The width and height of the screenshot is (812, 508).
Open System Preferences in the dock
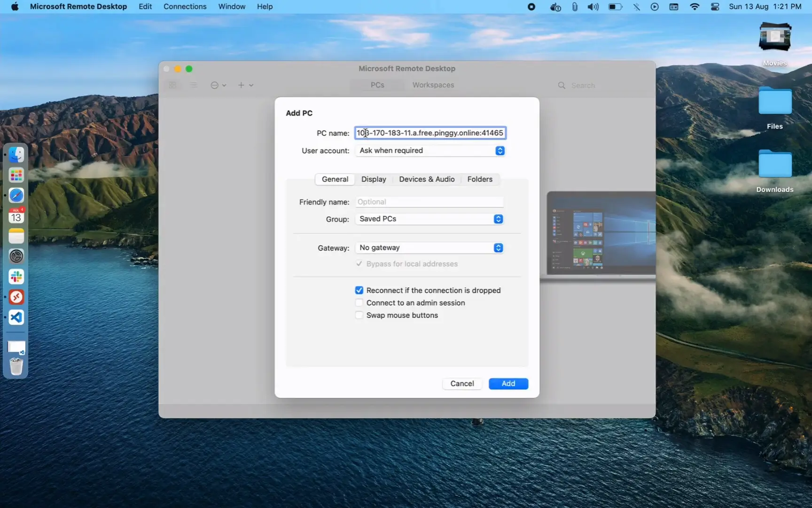point(16,256)
